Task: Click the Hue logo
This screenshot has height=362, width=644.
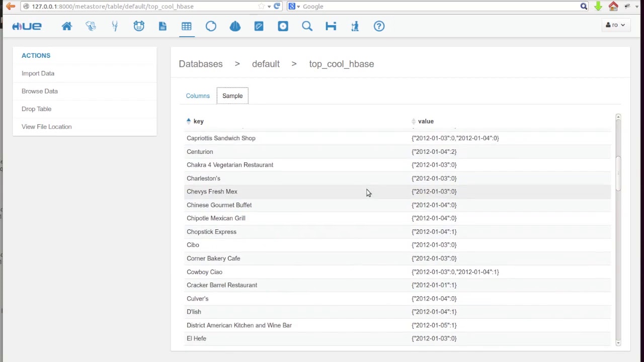Action: tap(27, 26)
